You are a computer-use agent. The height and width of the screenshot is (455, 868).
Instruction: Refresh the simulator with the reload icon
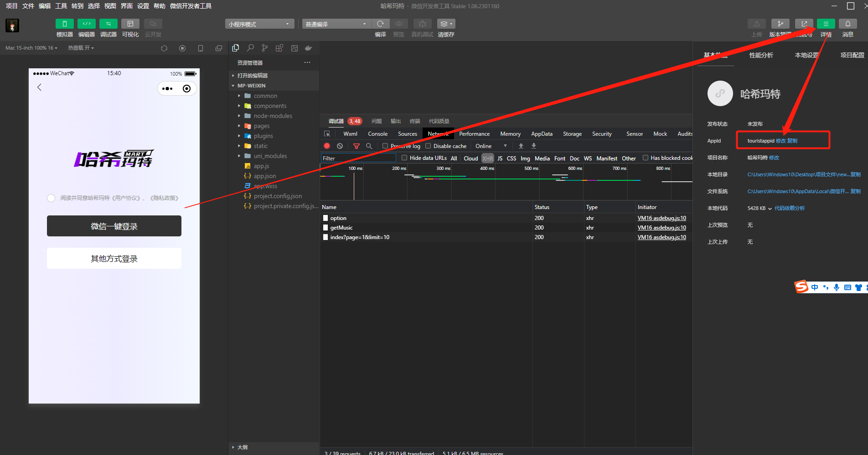(164, 48)
